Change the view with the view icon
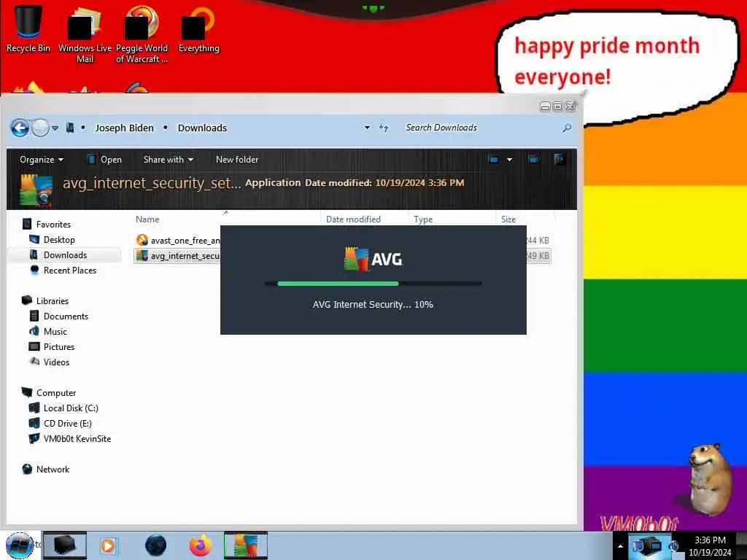The height and width of the screenshot is (560, 747). 494,160
